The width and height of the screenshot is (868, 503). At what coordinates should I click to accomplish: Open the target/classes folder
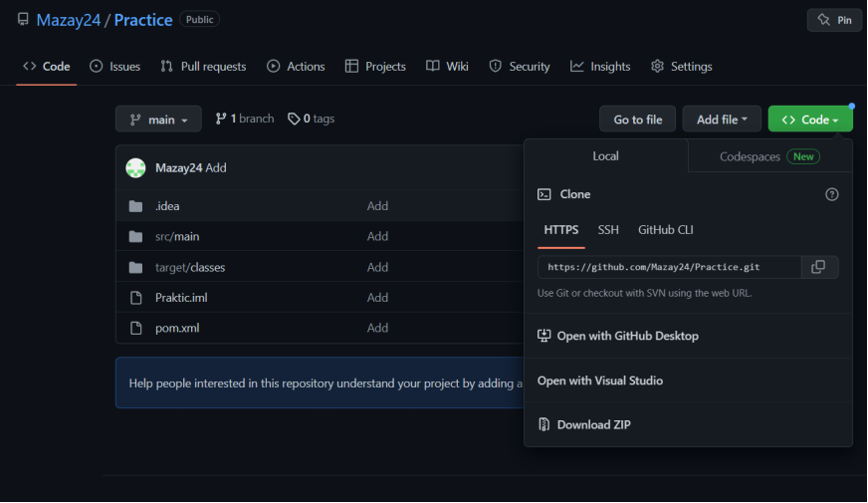(190, 268)
